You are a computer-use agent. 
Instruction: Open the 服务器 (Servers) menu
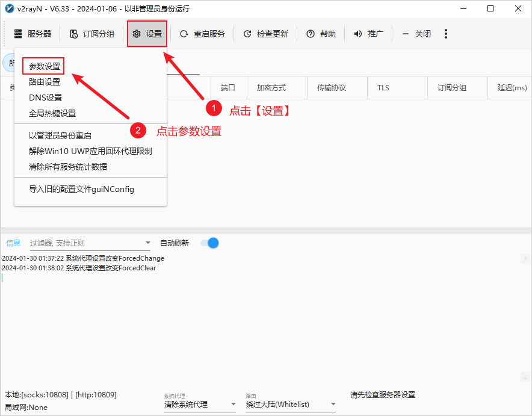point(33,34)
